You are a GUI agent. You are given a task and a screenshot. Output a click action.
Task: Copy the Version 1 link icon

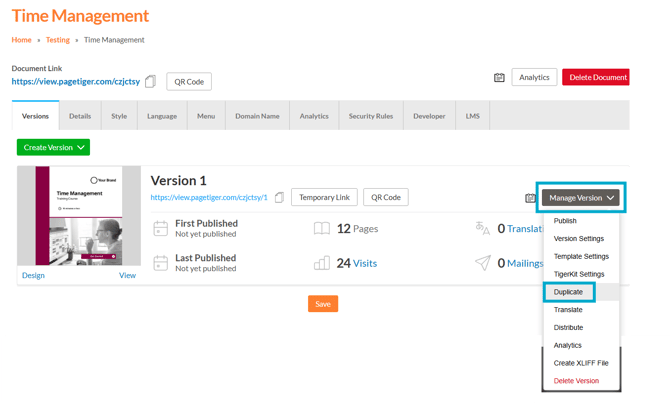(279, 197)
